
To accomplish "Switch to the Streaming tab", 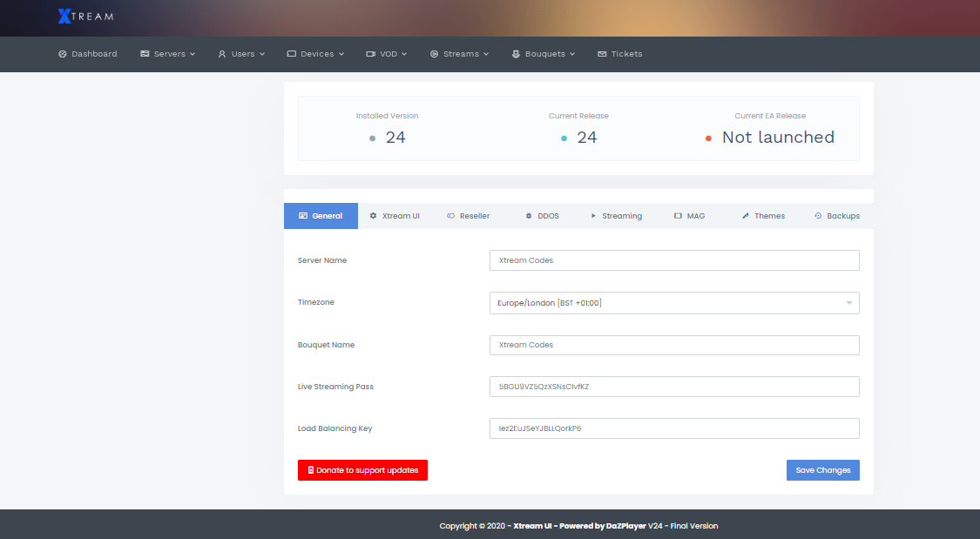I will click(x=616, y=215).
